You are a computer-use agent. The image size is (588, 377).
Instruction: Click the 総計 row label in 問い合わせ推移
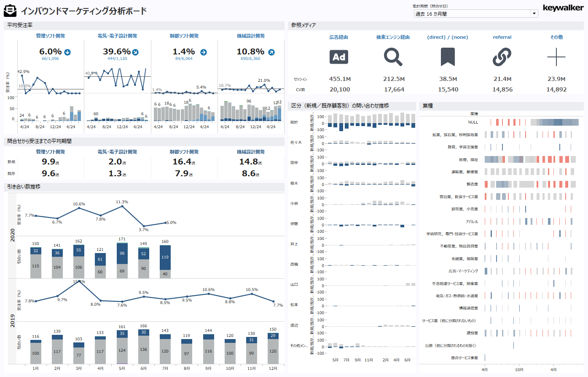pyautogui.click(x=294, y=122)
